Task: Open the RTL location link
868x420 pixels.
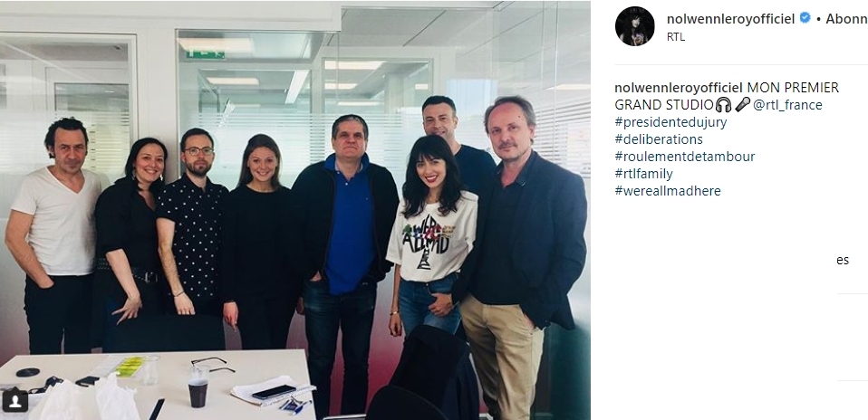Action: point(675,37)
